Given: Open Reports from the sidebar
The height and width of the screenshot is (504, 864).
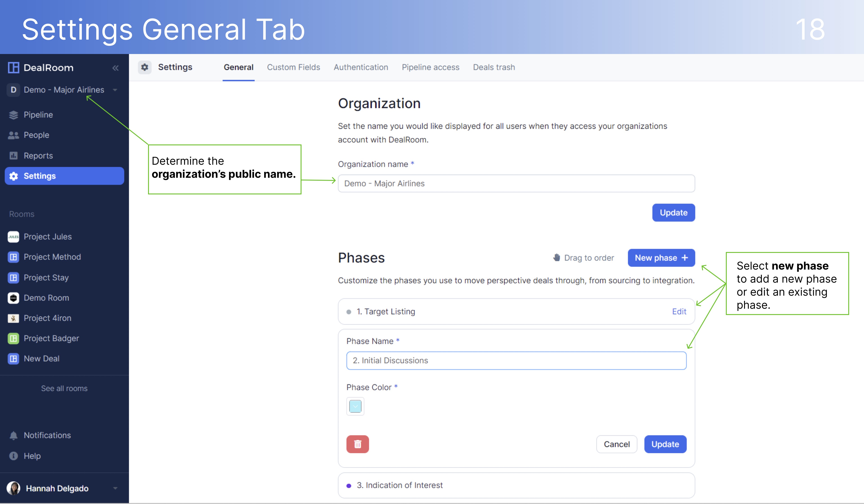Looking at the screenshot, I should (38, 155).
